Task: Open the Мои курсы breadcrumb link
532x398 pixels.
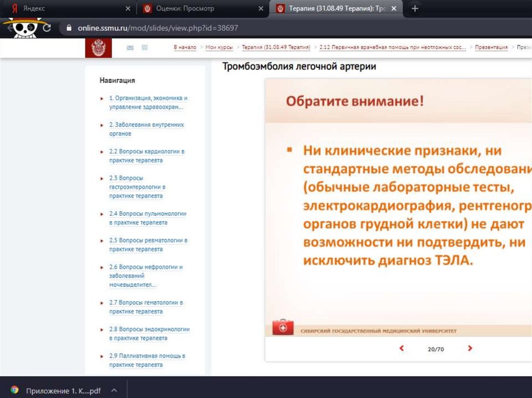Action: pos(219,47)
